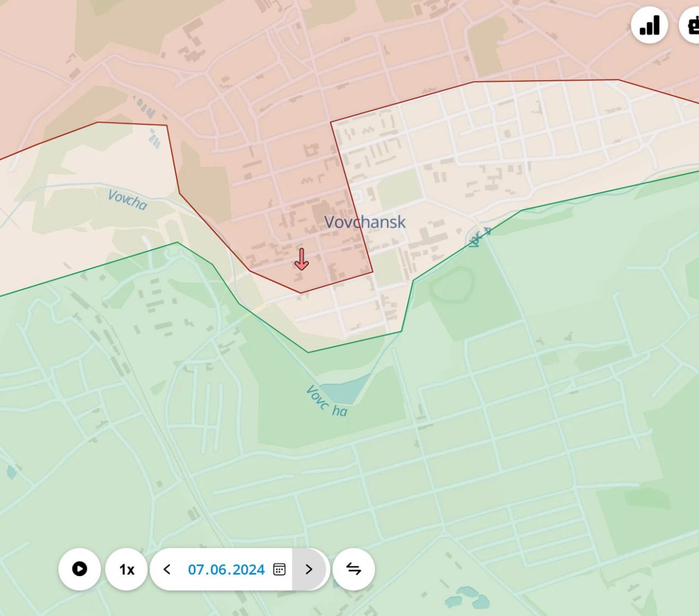The height and width of the screenshot is (616, 699).
Task: Change the 1x playback speed
Action: click(127, 569)
